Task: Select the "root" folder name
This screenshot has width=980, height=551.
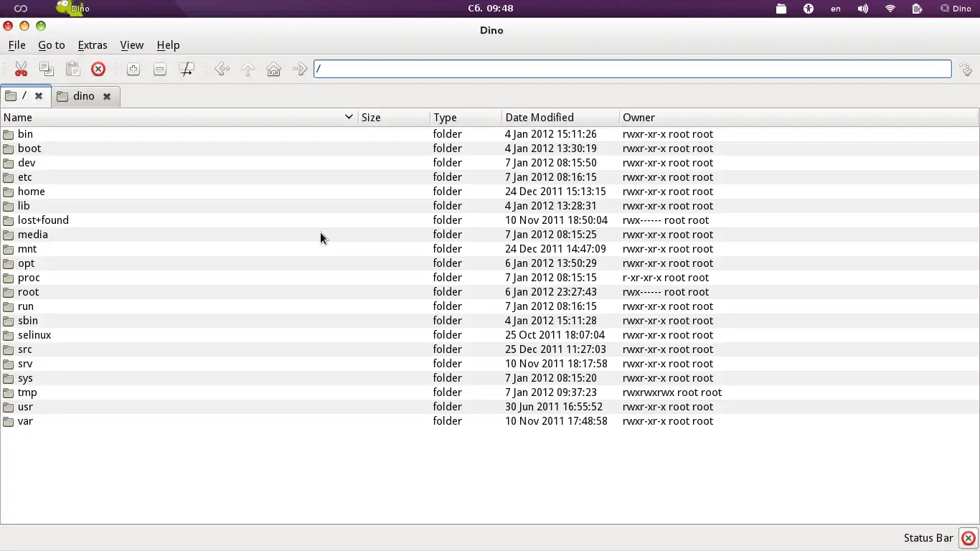Action: 28,292
